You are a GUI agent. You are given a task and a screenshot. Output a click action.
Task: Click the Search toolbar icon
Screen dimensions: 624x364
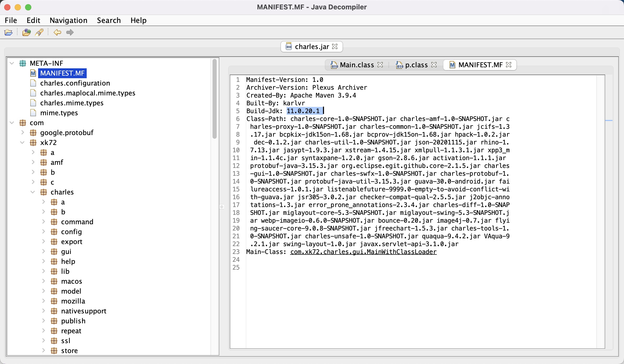[39, 32]
